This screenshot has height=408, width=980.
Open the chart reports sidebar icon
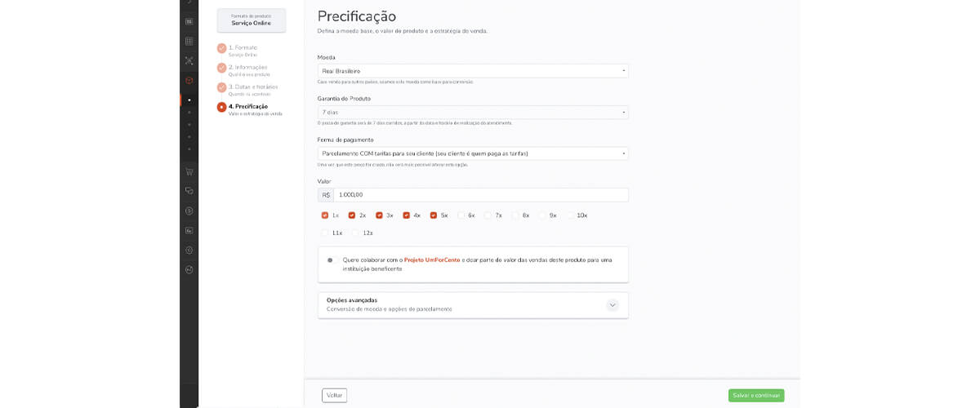point(189,231)
